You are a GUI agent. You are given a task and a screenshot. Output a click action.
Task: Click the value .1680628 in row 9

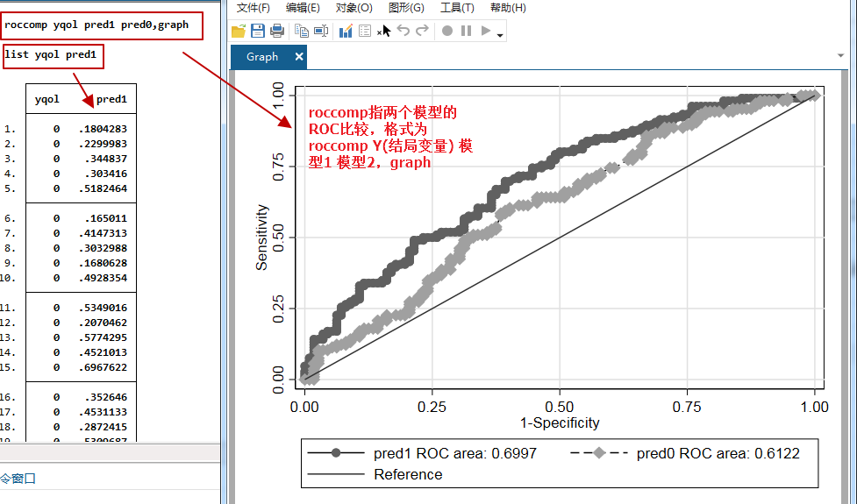[103, 263]
